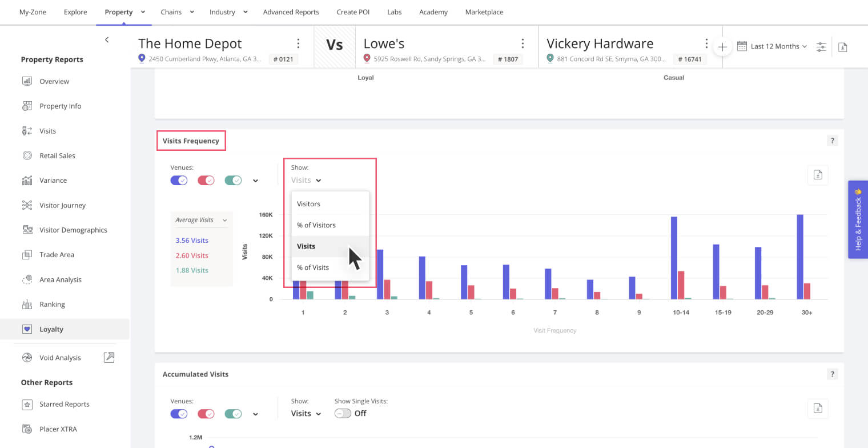Viewport: 868px width, 448px height.
Task: Select Visitors from the Show menu
Action: pos(331,204)
